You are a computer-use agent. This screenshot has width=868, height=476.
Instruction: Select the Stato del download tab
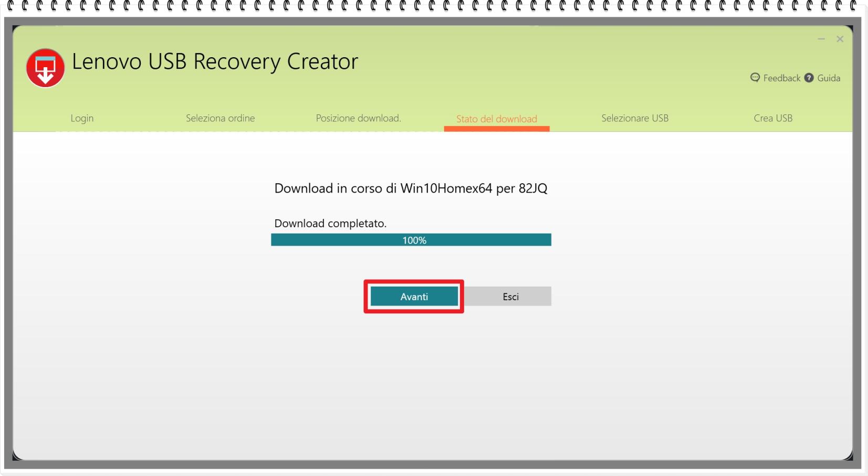tap(496, 119)
